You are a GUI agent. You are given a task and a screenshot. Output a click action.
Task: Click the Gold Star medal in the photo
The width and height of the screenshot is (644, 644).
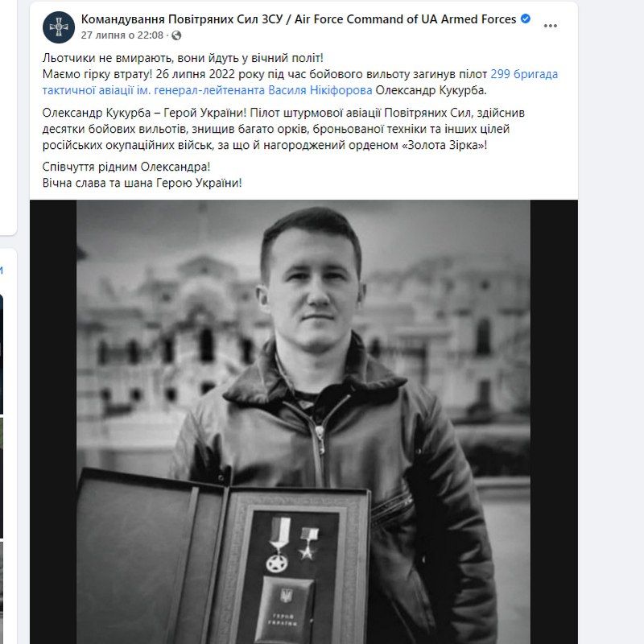click(x=308, y=544)
